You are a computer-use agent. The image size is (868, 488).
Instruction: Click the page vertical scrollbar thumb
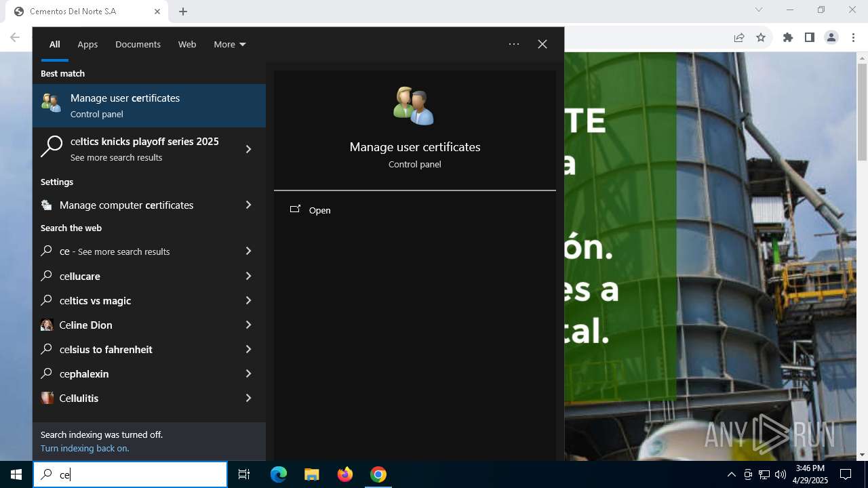click(x=862, y=112)
